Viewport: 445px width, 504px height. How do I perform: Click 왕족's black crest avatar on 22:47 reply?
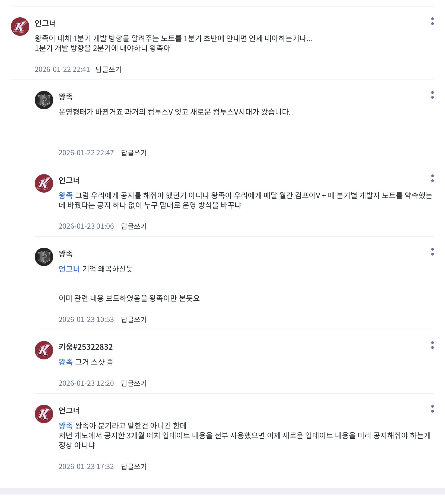[x=44, y=100]
